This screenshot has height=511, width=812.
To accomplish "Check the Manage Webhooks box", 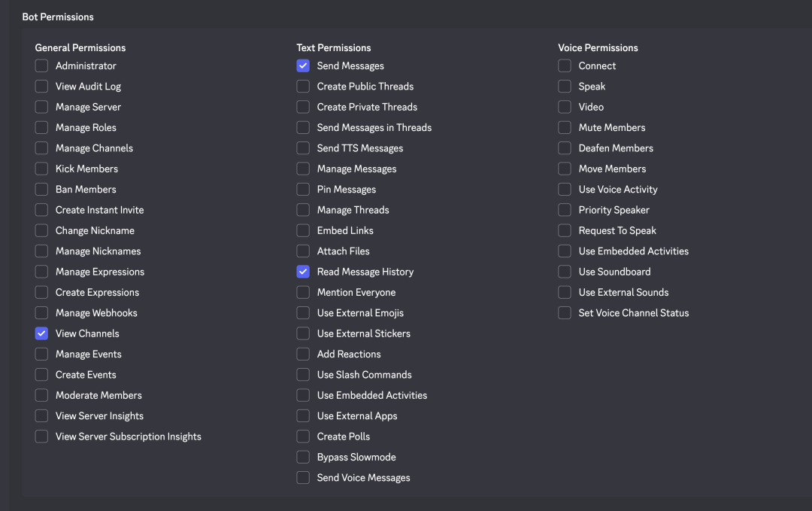I will click(41, 313).
